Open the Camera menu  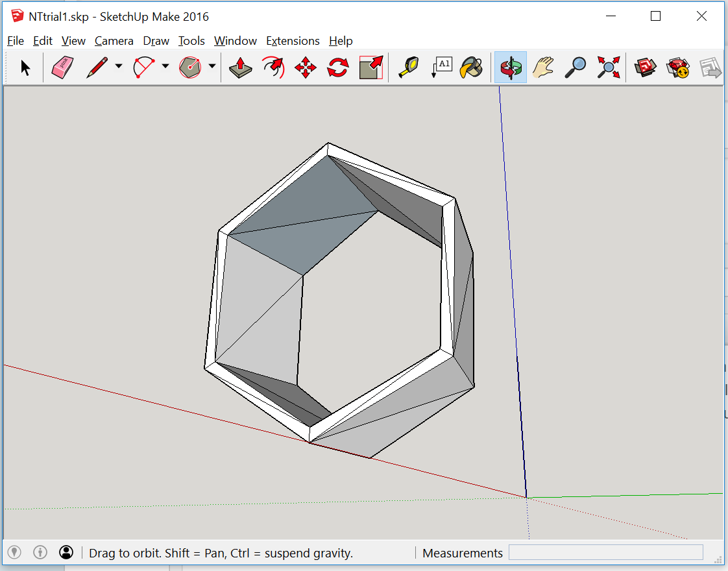coord(114,40)
